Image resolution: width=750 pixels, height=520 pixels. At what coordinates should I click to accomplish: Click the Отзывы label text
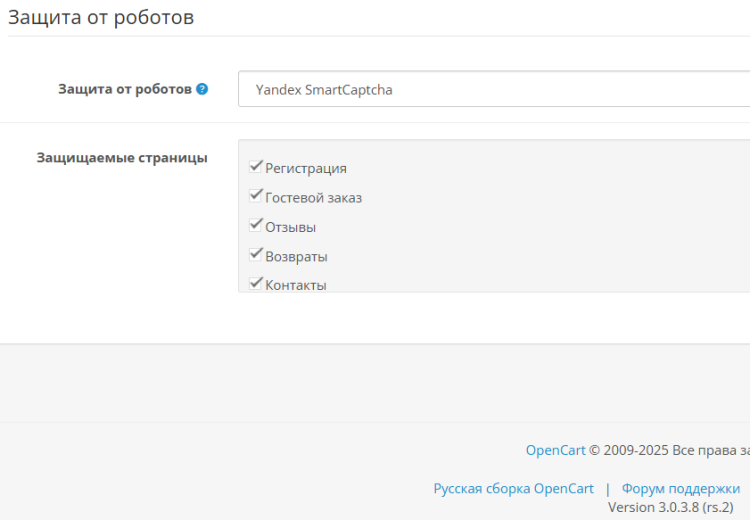pos(290,227)
